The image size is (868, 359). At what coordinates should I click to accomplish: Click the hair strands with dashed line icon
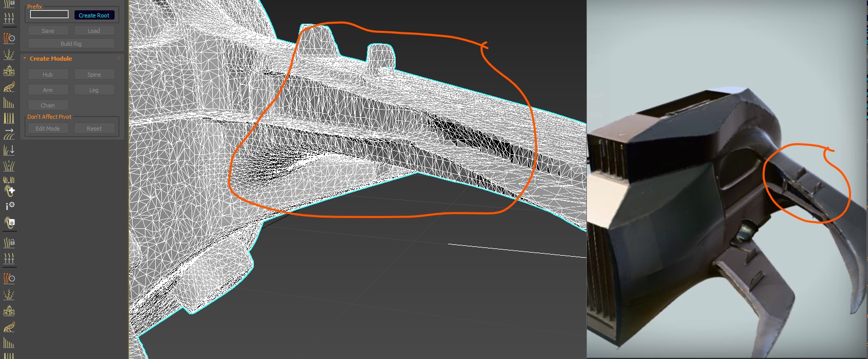click(9, 166)
